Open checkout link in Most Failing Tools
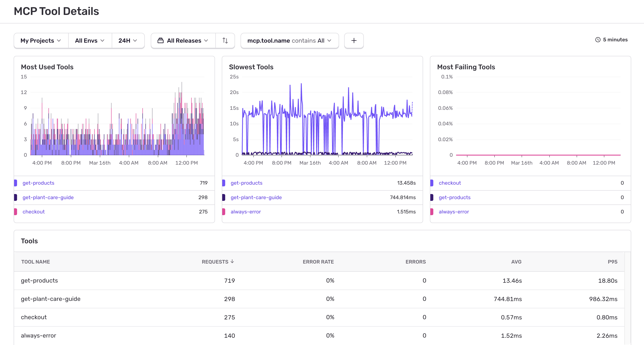 tap(450, 183)
